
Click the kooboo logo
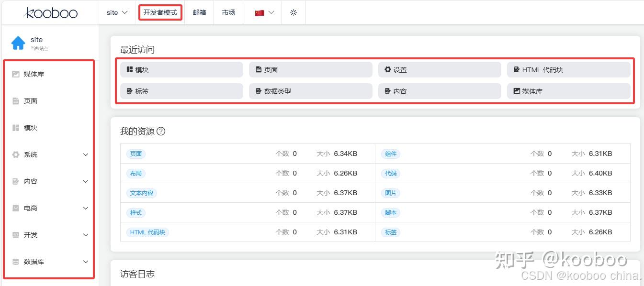pyautogui.click(x=51, y=13)
